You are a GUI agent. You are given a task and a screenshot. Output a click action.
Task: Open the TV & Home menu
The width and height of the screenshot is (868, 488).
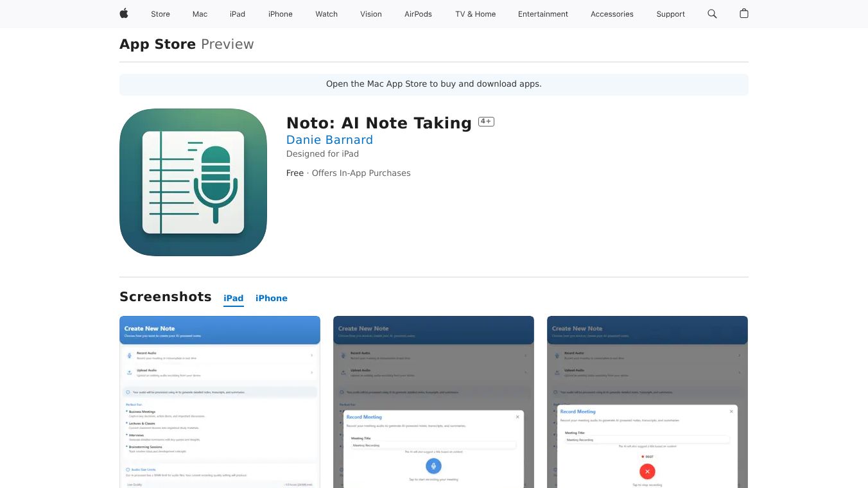[476, 13]
